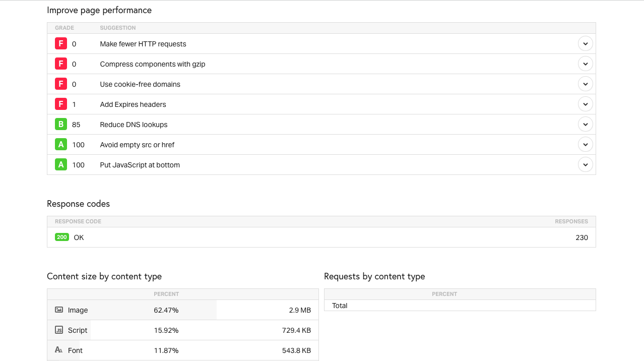Expand the Make fewer HTTP requests suggestion
Screen dimensions: 644x361
click(585, 44)
